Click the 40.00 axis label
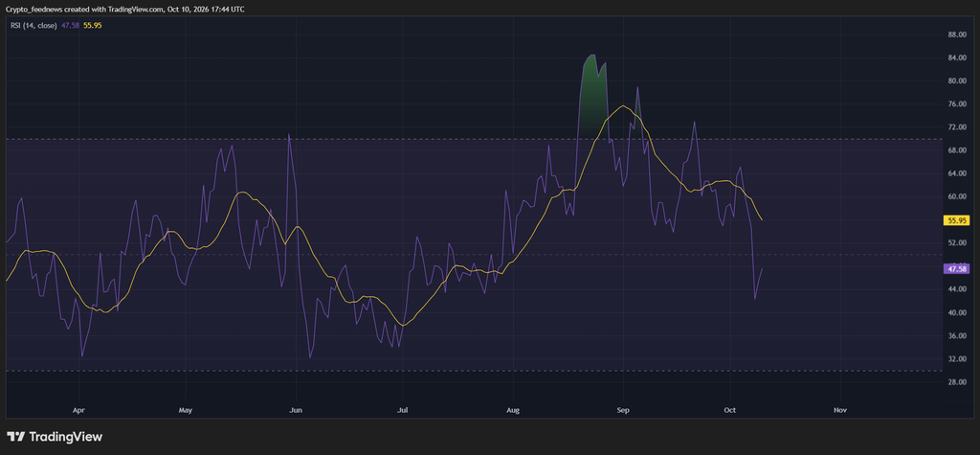This screenshot has height=455, width=980. (x=957, y=312)
